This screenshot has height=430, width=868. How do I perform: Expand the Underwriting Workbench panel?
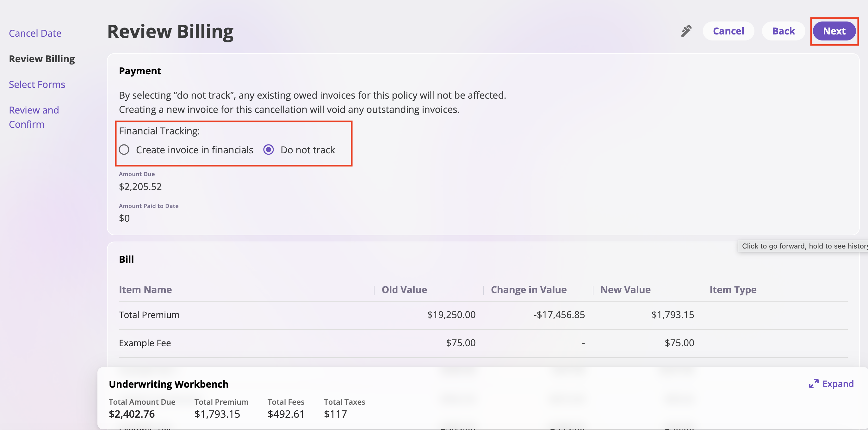pyautogui.click(x=837, y=384)
